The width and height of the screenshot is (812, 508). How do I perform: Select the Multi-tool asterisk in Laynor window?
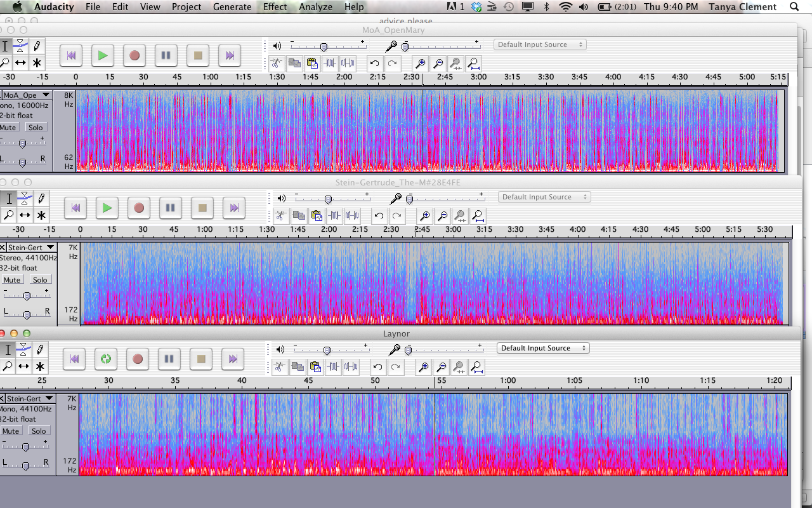(x=40, y=366)
